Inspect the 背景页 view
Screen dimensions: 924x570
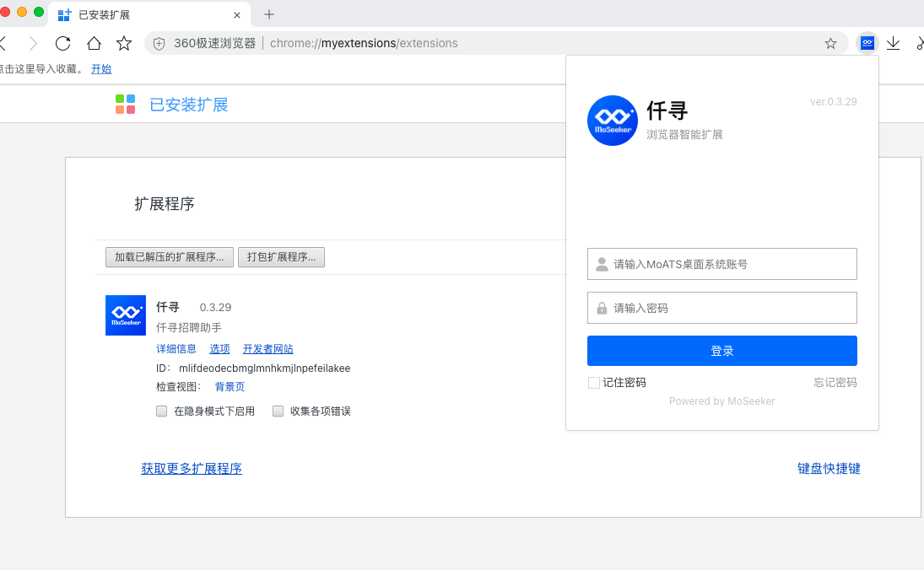[230, 387]
